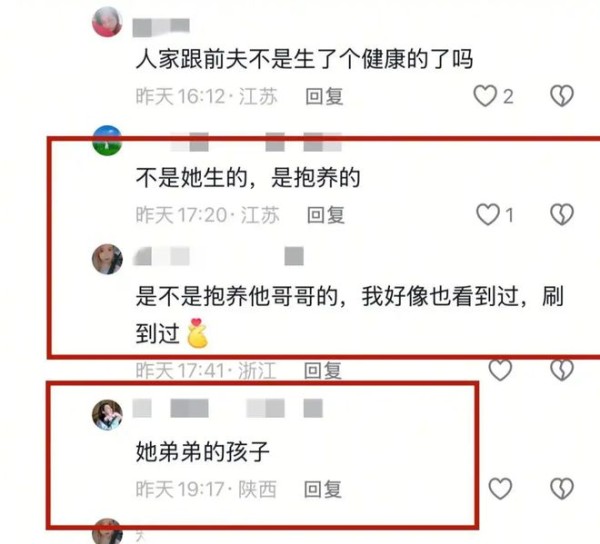Like the 16:12 Jiangsu comment
The image size is (600, 544).
click(485, 96)
